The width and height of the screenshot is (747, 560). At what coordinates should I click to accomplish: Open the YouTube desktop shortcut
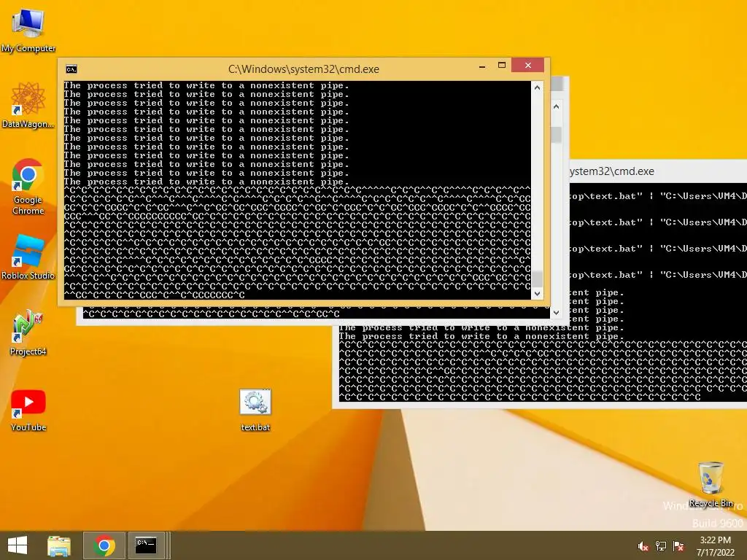coord(28,410)
